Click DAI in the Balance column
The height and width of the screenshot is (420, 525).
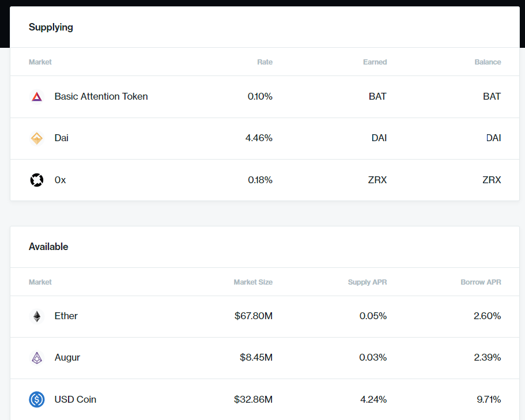coord(493,138)
